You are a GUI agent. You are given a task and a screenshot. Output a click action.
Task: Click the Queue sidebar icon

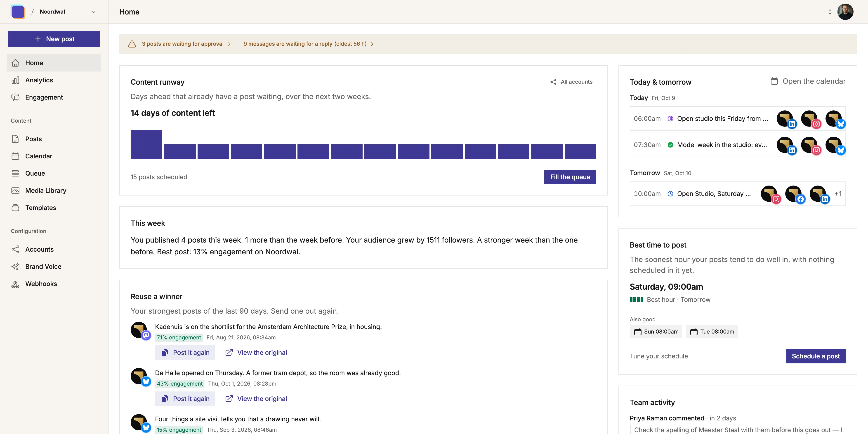click(x=15, y=173)
